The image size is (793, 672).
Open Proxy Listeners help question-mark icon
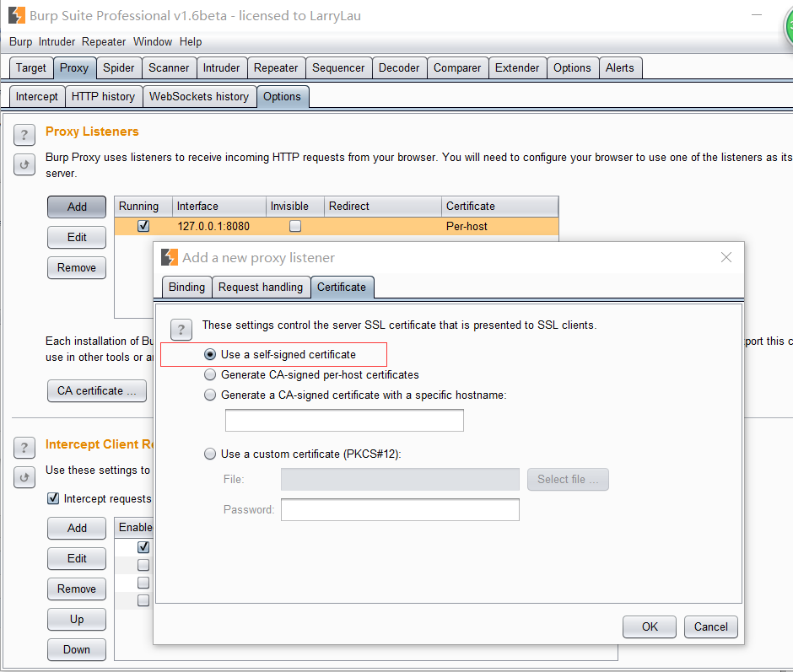click(x=24, y=135)
